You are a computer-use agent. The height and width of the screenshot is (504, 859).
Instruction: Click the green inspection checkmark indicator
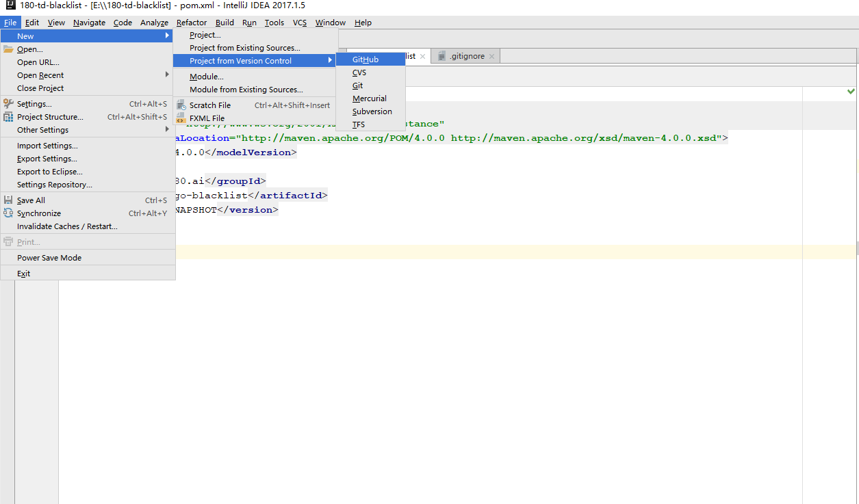pos(850,90)
